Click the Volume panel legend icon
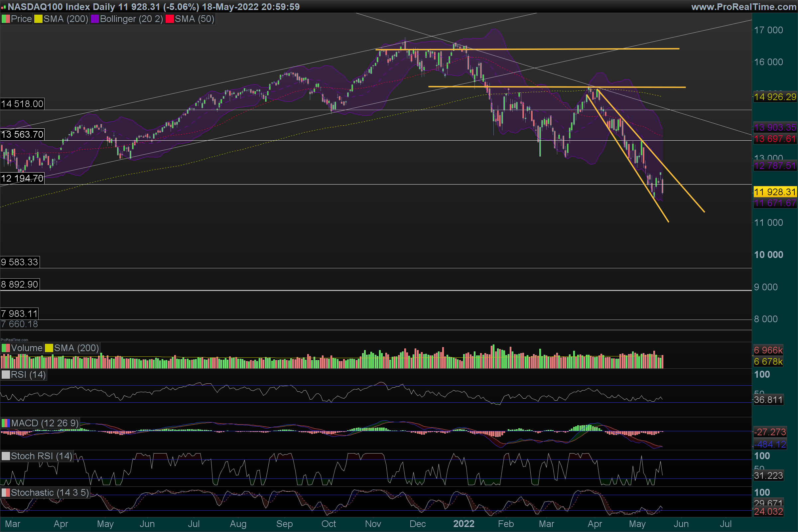798x532 pixels. pos(6,348)
